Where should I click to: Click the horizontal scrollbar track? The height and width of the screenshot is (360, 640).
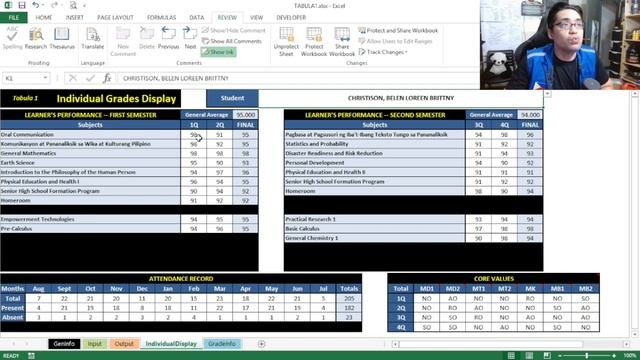pos(510,344)
